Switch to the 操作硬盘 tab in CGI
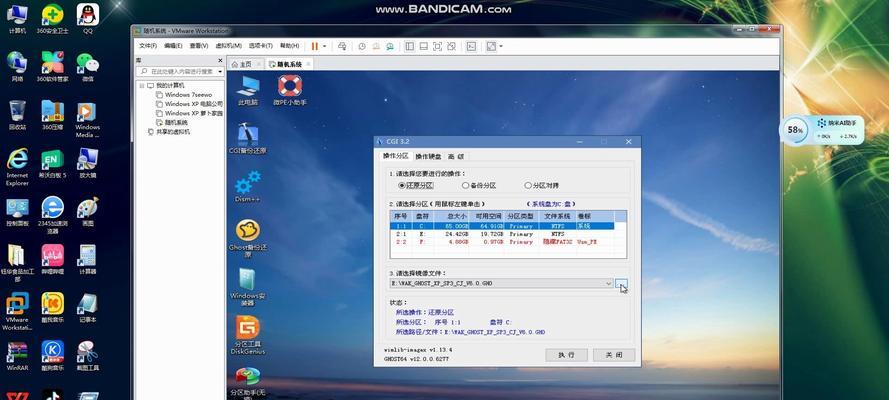The height and width of the screenshot is (400, 889). pyautogui.click(x=427, y=156)
